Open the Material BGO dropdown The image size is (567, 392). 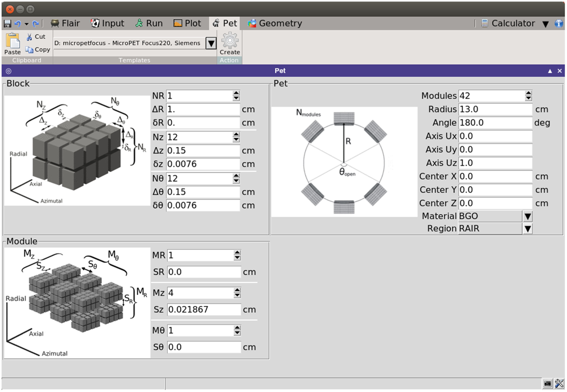tap(528, 217)
